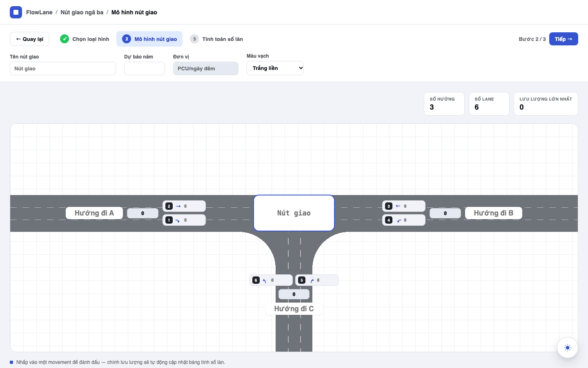Click the PCU/ngày đêm unit field

tap(206, 68)
